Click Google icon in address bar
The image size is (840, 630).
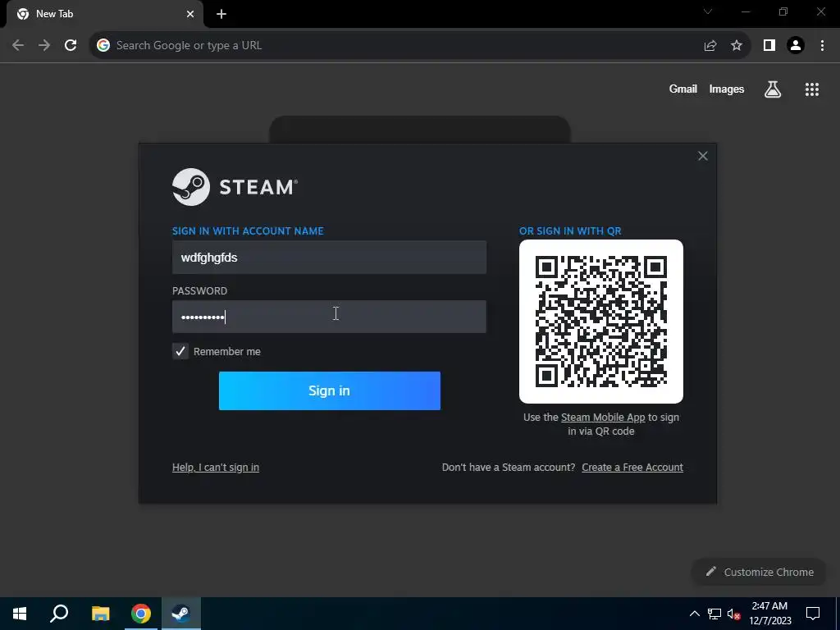[103, 45]
